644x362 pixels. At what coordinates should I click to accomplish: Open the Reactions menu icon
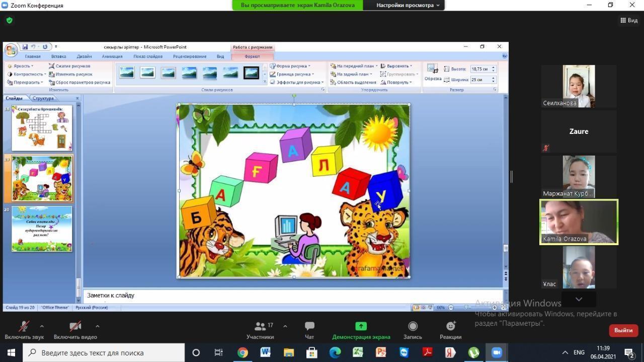tap(450, 326)
